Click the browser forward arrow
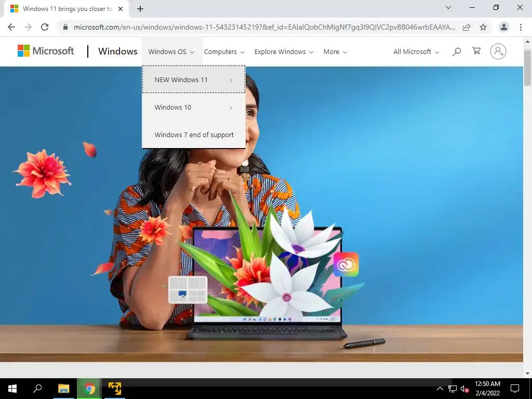 (28, 27)
